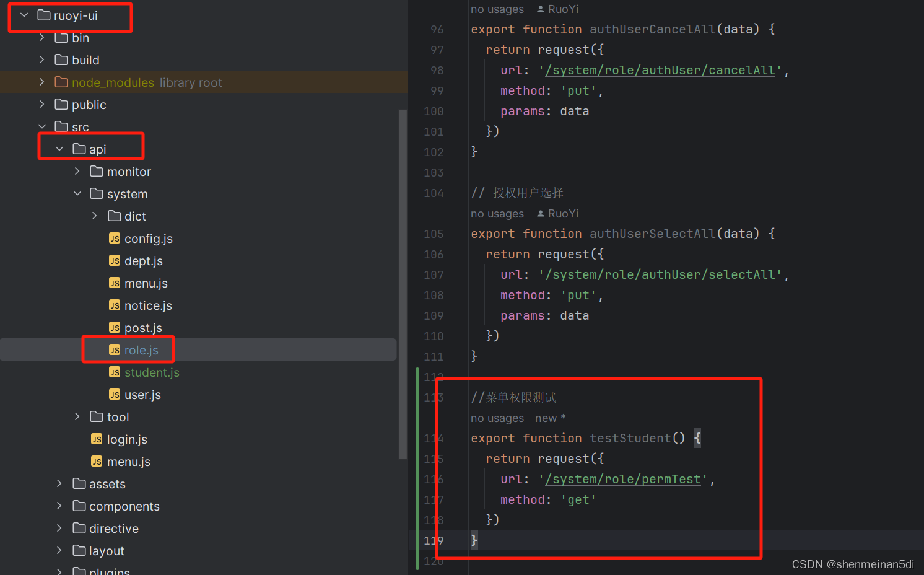Open the student.js file
Image resolution: width=924 pixels, height=575 pixels.
point(152,372)
